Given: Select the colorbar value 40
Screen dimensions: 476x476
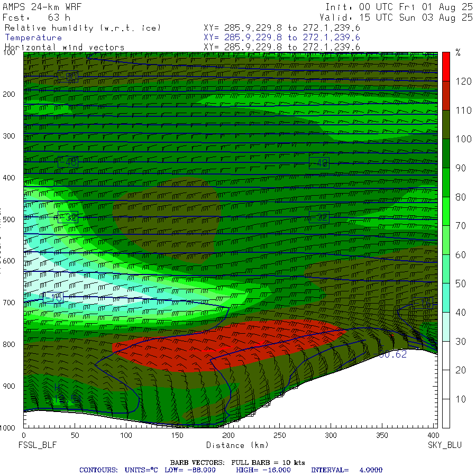Looking at the screenshot, I should pyautogui.click(x=461, y=313).
